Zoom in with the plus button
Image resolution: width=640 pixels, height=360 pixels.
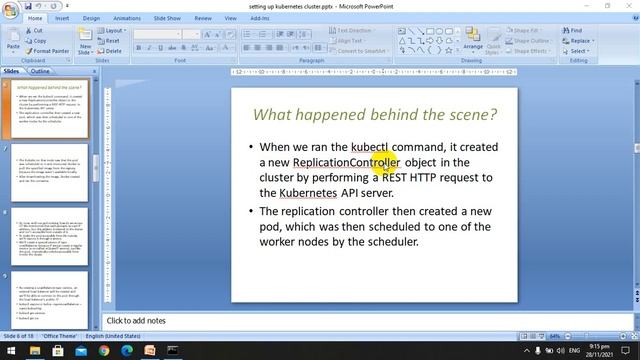pos(623,336)
